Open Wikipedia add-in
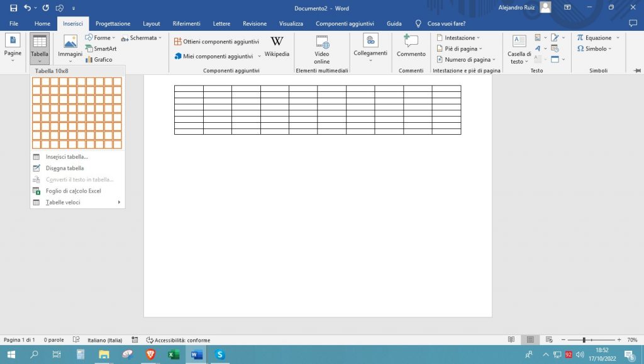Viewport: 644px width, 364px height. [277, 47]
